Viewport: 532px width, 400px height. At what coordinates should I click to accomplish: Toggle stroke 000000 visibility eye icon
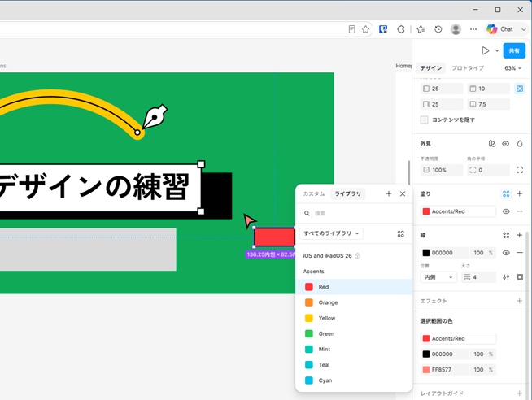coord(506,253)
